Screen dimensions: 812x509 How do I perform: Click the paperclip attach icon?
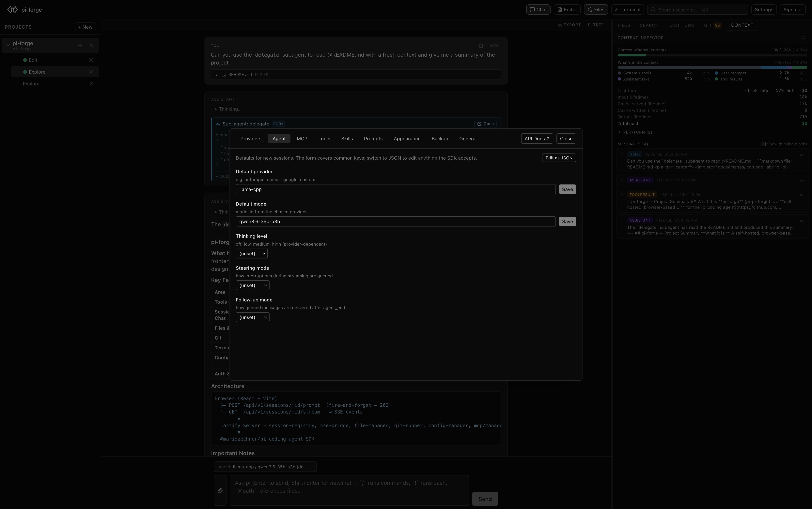(220, 490)
